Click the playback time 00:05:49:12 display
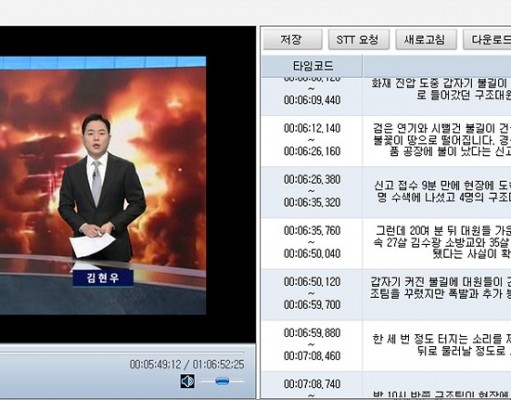Image resolution: width=511 pixels, height=400 pixels. tap(155, 364)
